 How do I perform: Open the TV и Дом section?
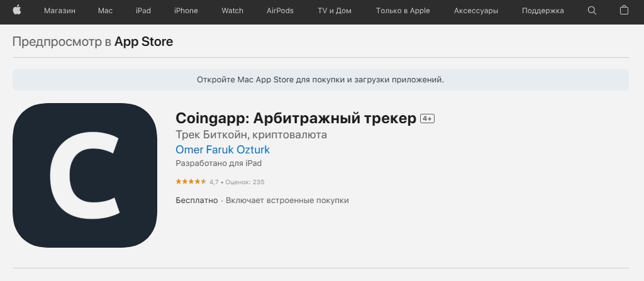[x=335, y=11]
